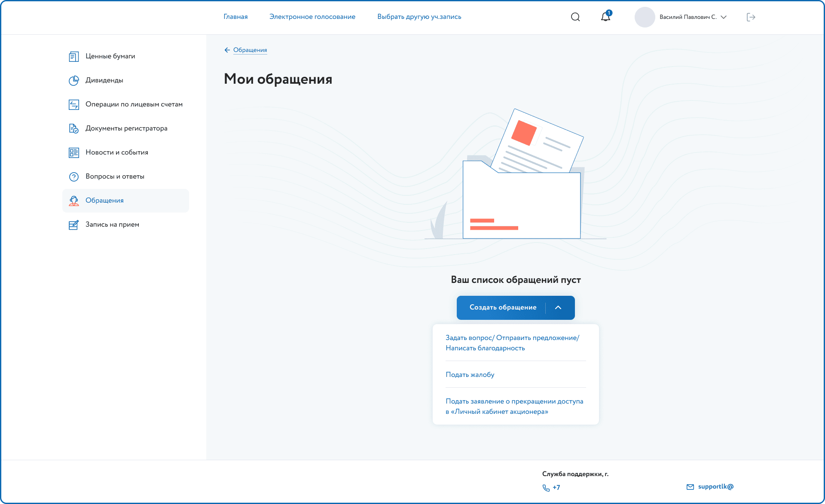825x504 pixels.
Task: Open Новости и события sidebar label
Action: pos(117,152)
